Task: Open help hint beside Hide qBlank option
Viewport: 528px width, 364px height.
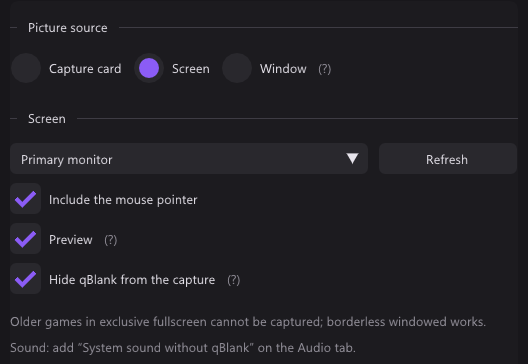Action: coord(234,280)
